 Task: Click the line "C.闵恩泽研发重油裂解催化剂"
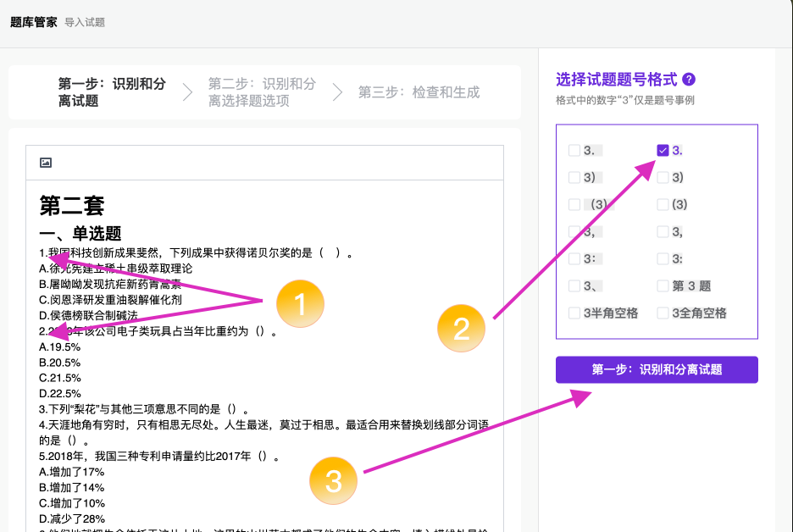110,300
